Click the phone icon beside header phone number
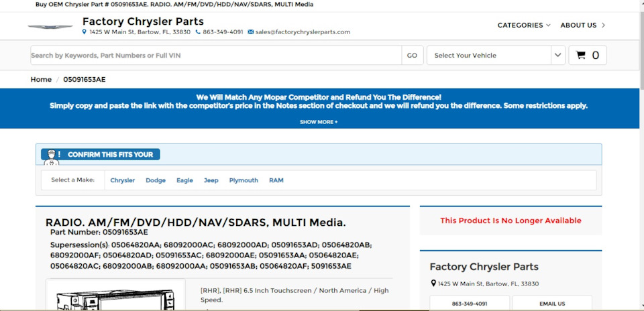 tap(198, 32)
